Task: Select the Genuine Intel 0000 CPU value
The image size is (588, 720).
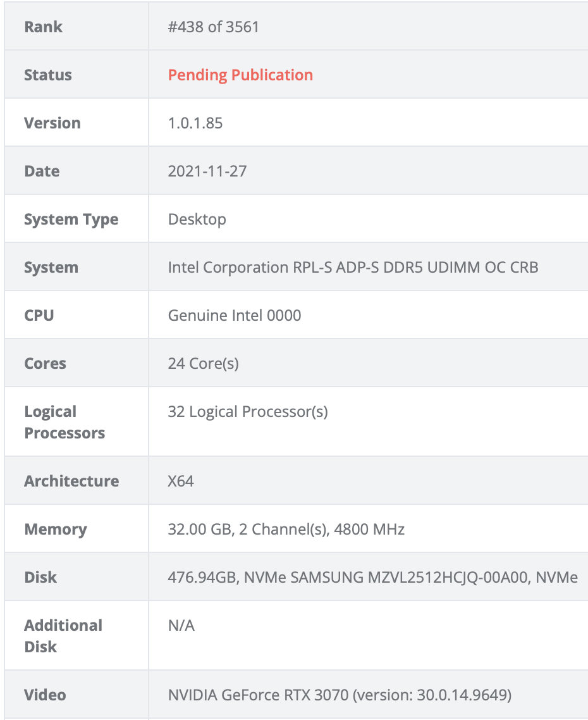Action: pos(235,315)
